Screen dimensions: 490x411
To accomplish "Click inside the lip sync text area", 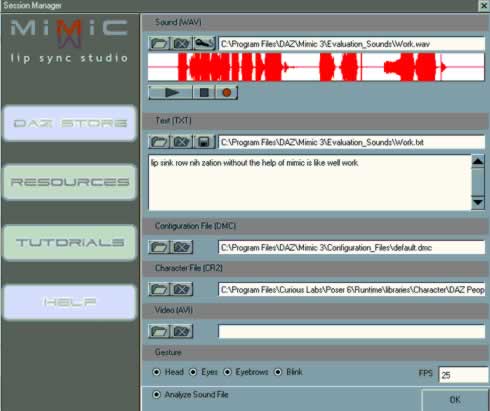I will 310,183.
